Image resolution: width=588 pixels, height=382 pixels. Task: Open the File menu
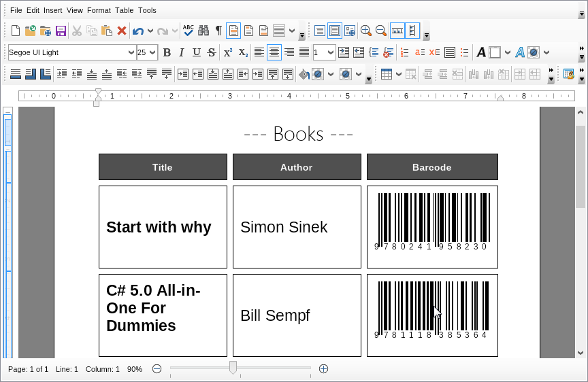[x=16, y=10]
